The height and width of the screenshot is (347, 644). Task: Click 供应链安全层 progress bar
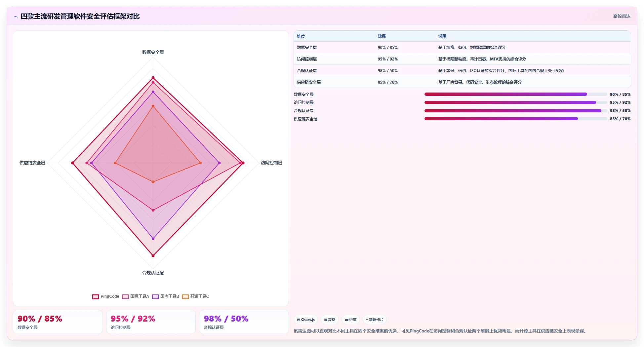click(516, 119)
